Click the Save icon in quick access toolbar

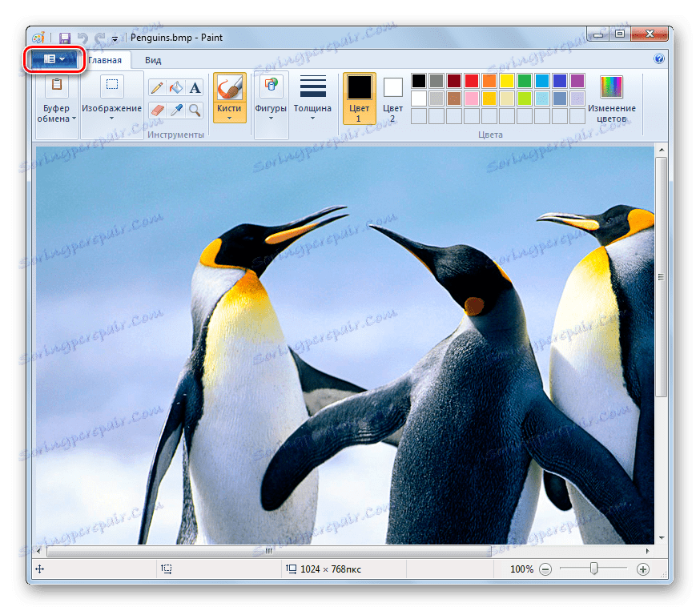click(65, 38)
